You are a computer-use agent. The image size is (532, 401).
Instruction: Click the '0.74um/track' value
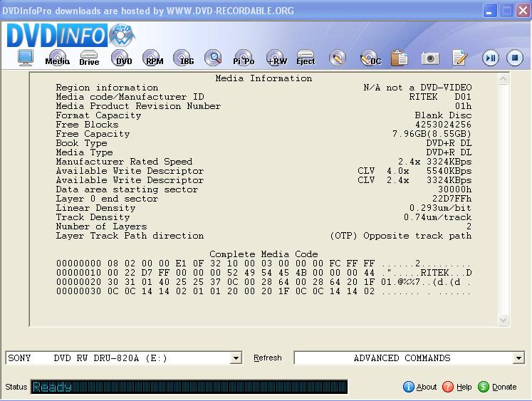tap(437, 217)
